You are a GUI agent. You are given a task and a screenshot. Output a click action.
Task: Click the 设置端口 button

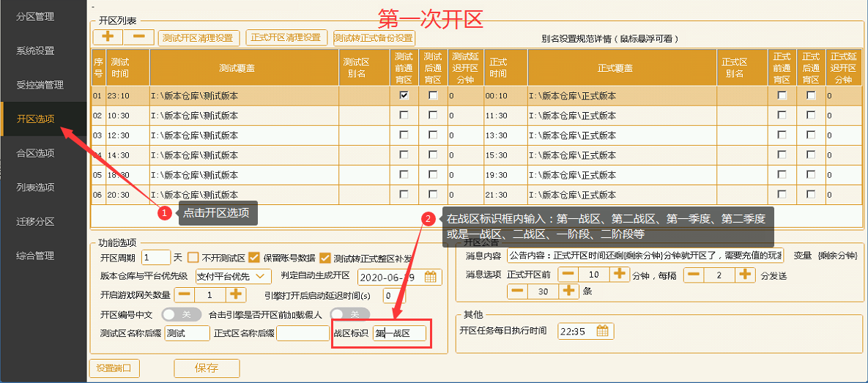click(x=114, y=368)
